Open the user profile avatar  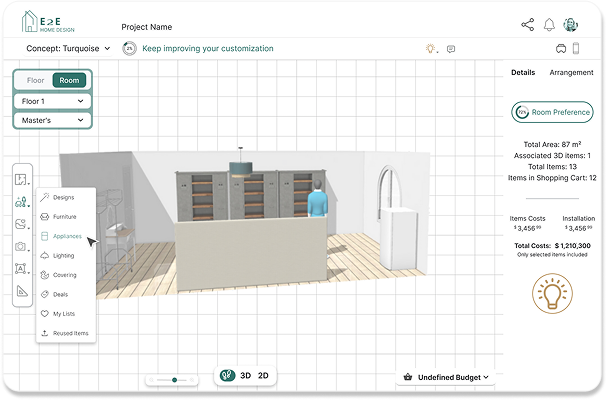point(570,25)
